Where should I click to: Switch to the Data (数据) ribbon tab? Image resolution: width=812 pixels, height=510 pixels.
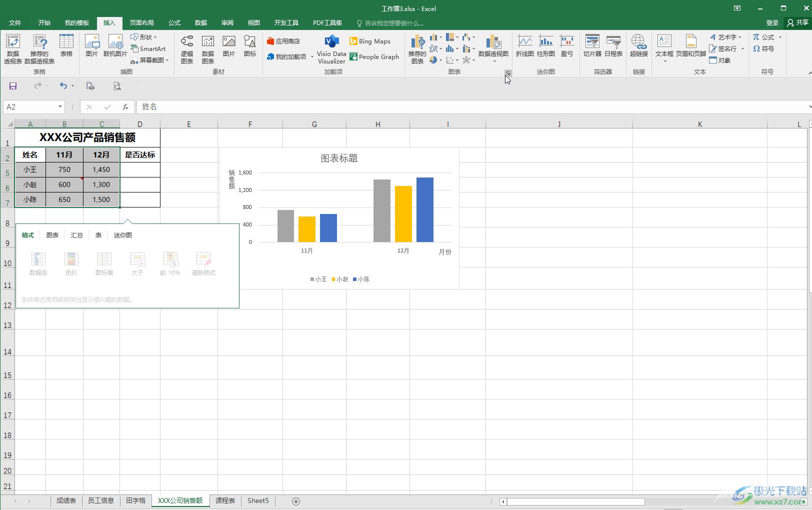(x=201, y=22)
